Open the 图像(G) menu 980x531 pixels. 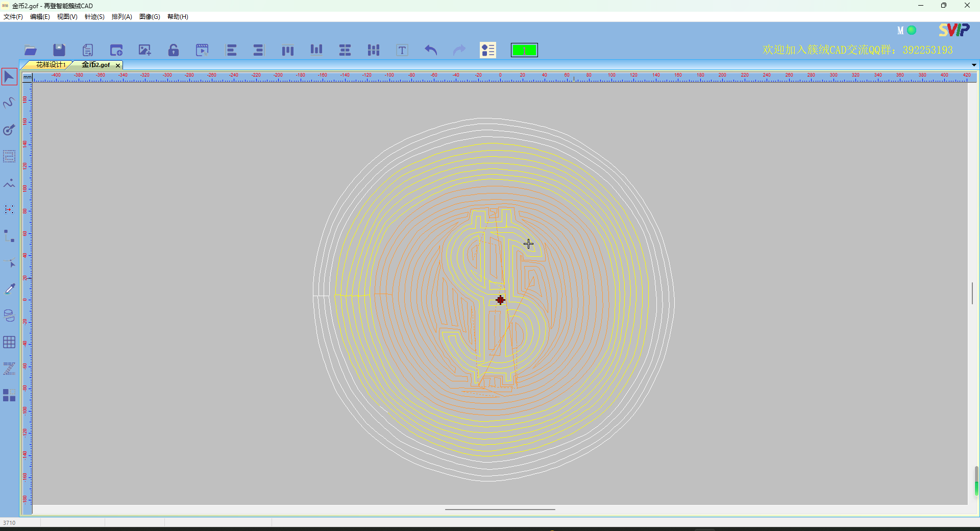[150, 17]
